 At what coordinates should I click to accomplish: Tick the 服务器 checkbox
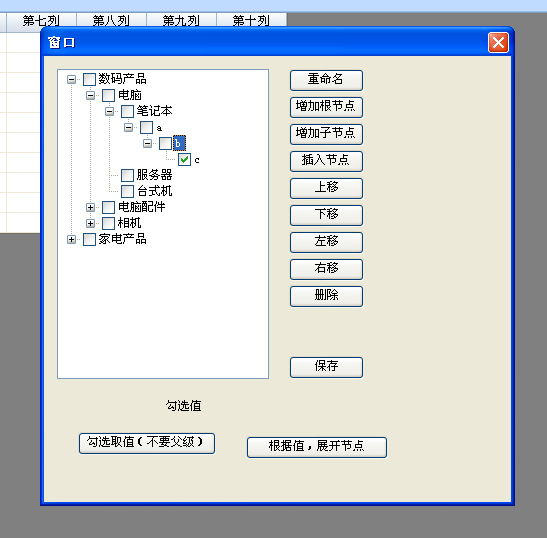(127, 175)
